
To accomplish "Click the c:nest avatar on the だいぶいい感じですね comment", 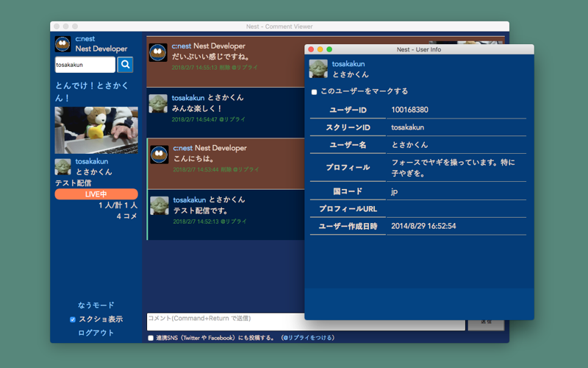I will point(158,52).
